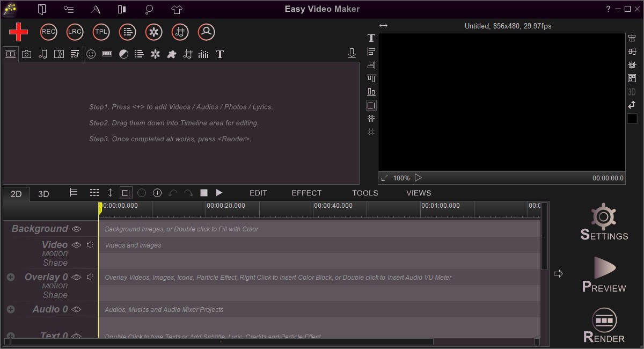This screenshot has height=349, width=644.
Task: Click the import arrow above the media panel
Action: pos(352,53)
